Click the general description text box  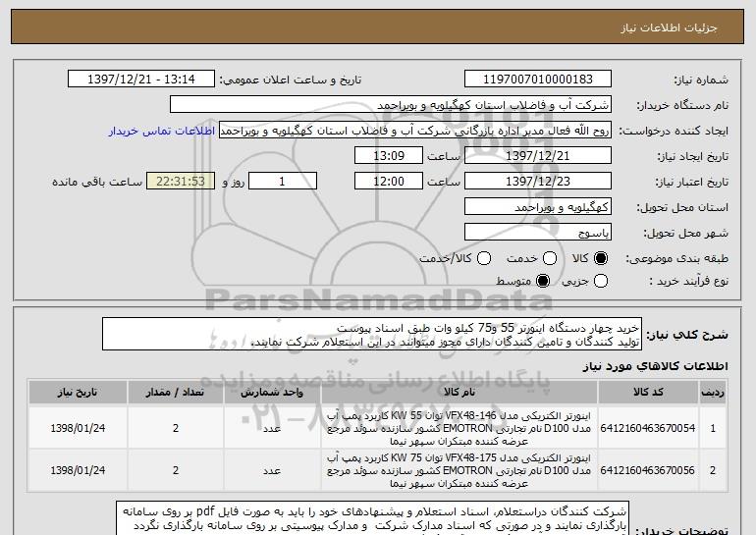tap(372, 334)
